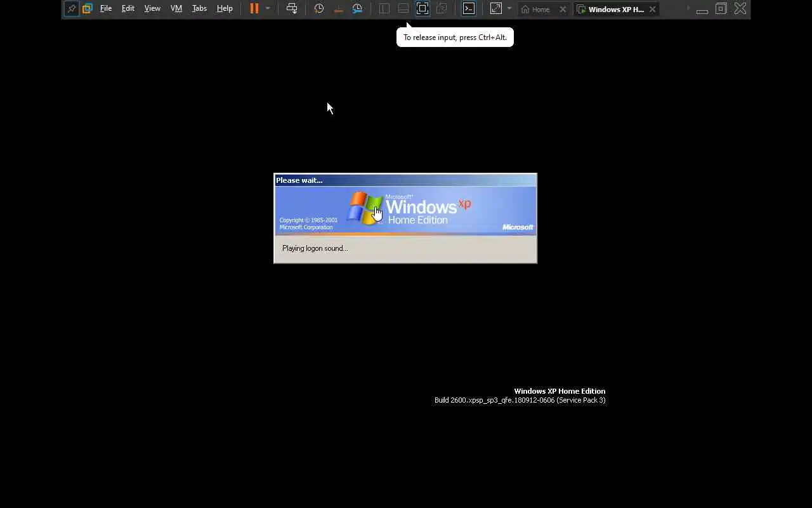Open the View menu
The image size is (812, 508).
152,9
